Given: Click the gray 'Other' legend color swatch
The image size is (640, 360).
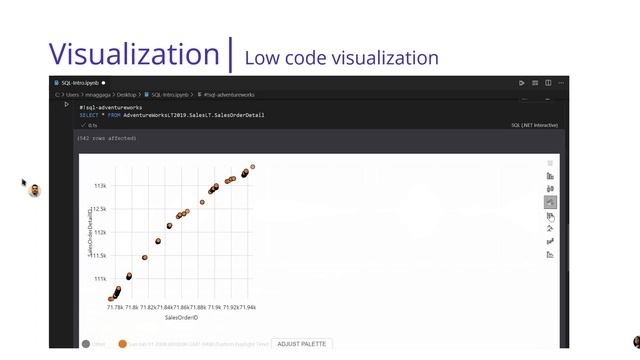Looking at the screenshot, I should 86,344.
